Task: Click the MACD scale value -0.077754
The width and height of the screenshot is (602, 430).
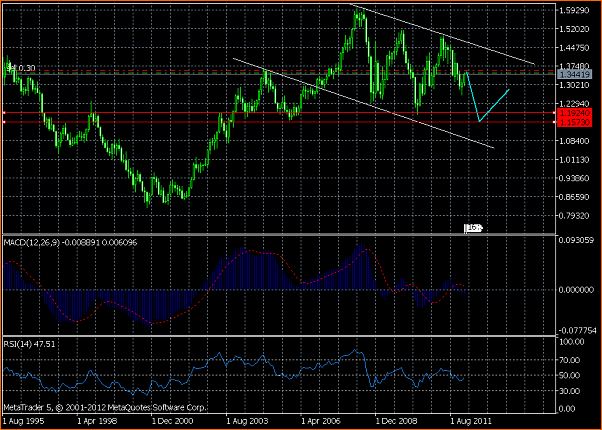Action: (x=577, y=330)
